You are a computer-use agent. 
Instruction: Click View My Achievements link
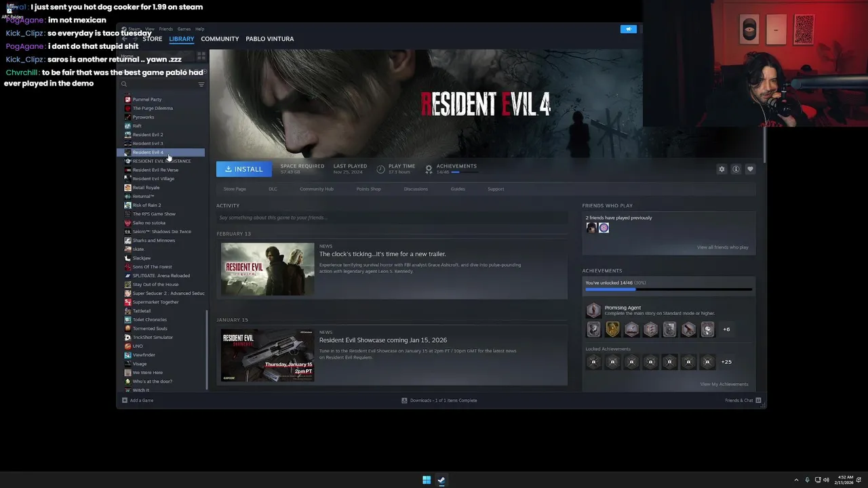point(724,384)
